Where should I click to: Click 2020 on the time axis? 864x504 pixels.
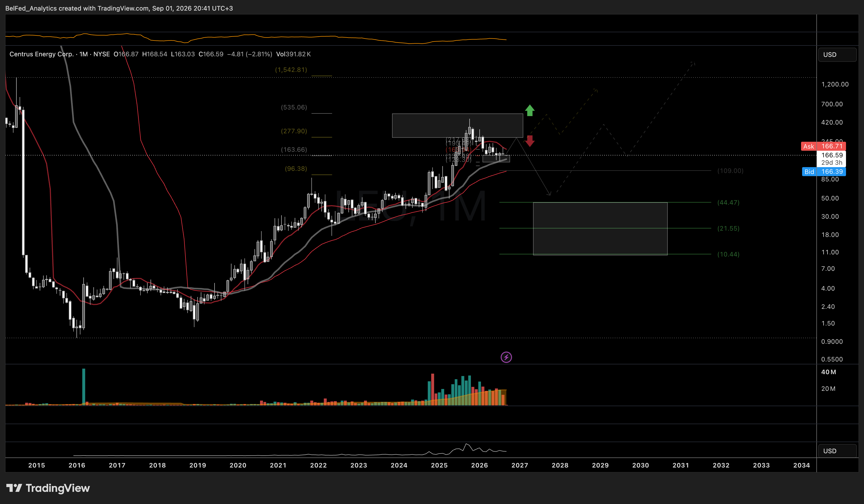(x=238, y=465)
